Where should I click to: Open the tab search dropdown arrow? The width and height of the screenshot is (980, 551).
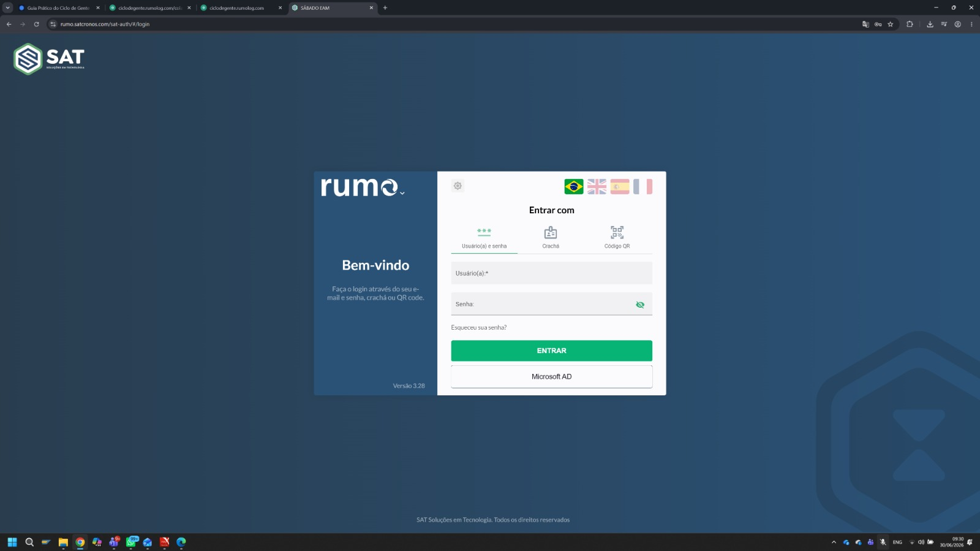point(8,8)
